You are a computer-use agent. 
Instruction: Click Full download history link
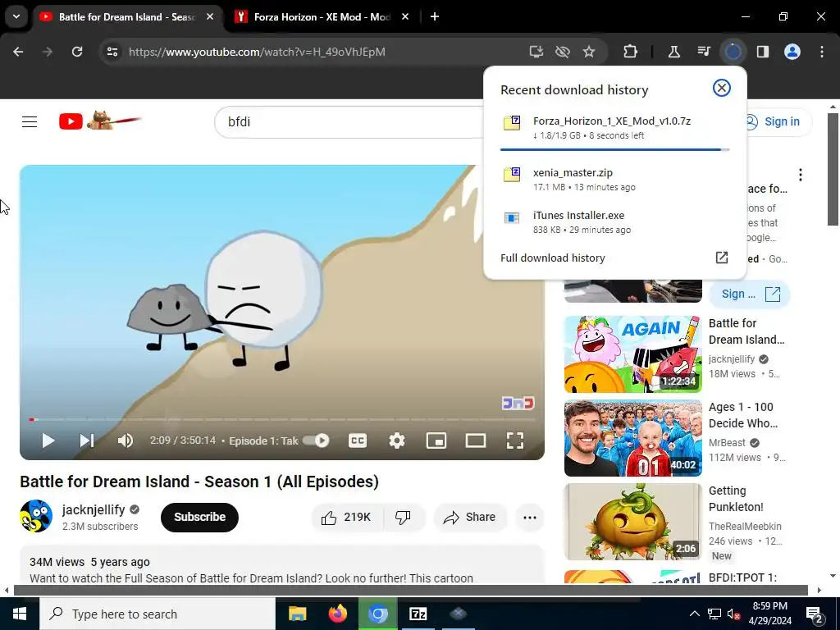(552, 258)
